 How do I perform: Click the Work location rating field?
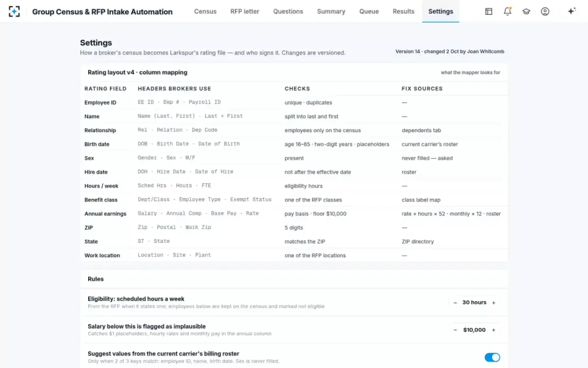102,256
